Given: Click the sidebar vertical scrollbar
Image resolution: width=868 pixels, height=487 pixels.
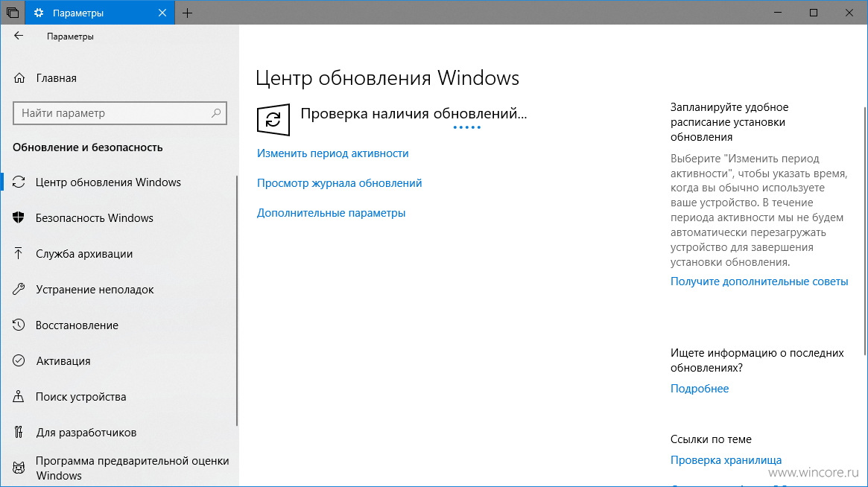Looking at the screenshot, I should (x=237, y=301).
